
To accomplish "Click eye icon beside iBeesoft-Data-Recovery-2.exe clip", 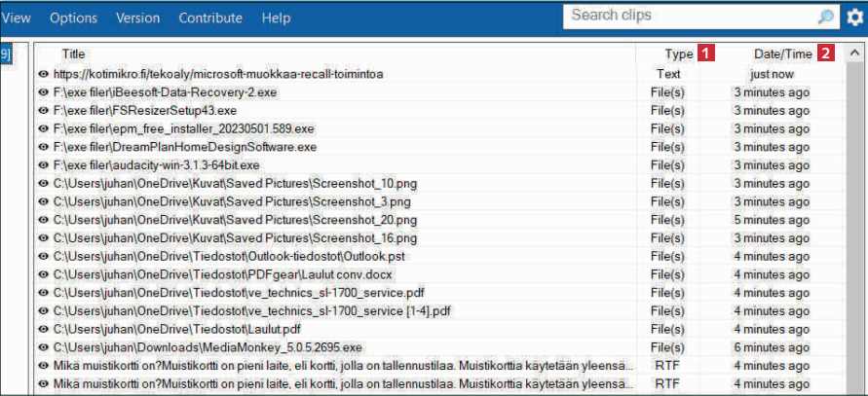I will [x=43, y=92].
